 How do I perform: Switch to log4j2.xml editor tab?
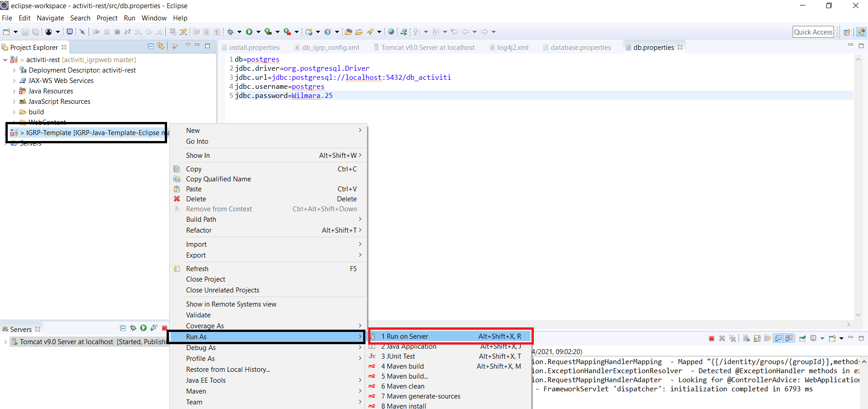[x=509, y=48]
